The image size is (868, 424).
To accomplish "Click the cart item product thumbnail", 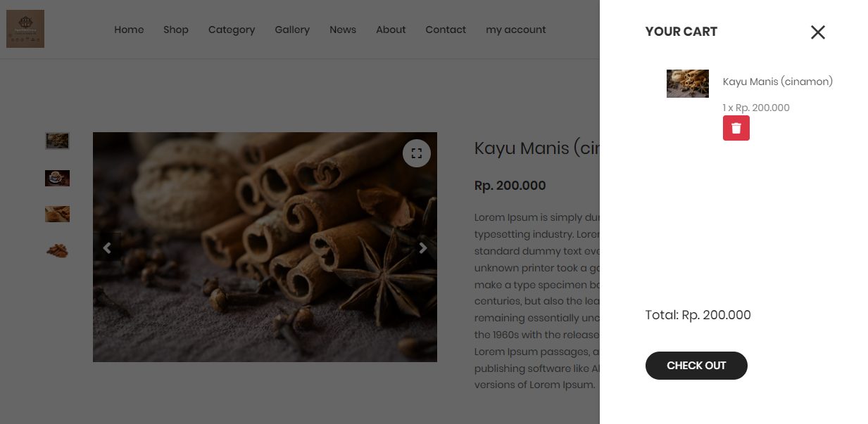I will click(687, 84).
